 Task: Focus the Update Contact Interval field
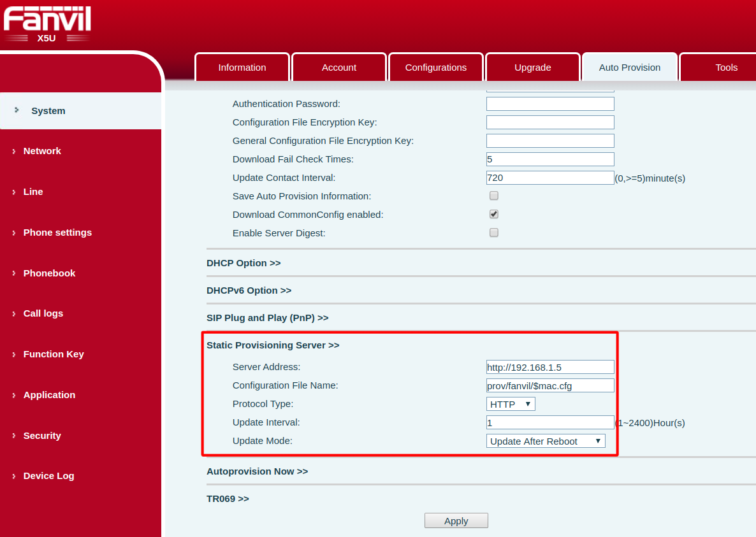[549, 178]
